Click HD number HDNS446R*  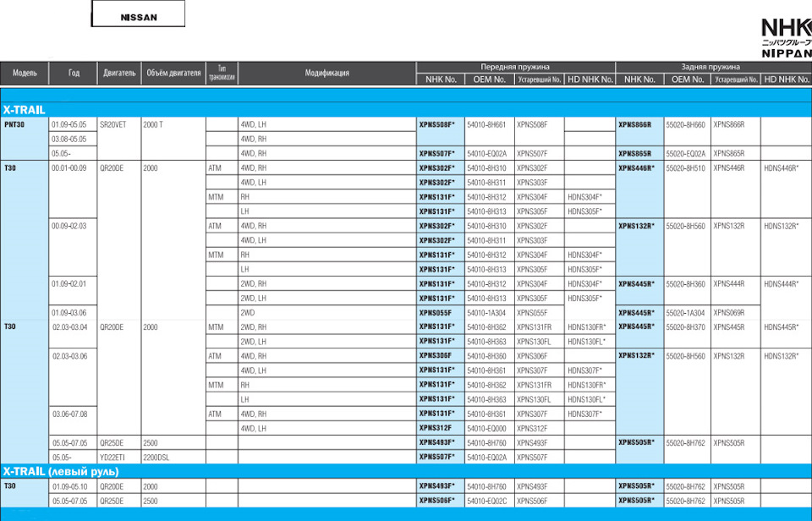782,168
